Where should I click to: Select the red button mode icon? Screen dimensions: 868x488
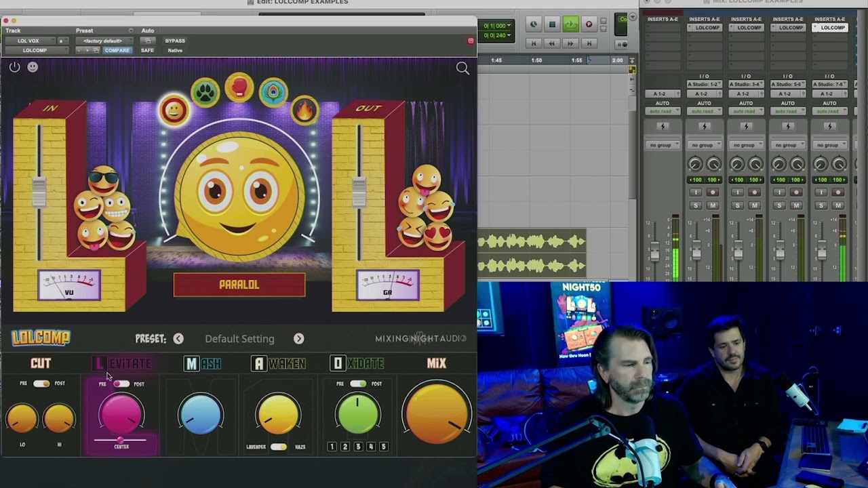[x=239, y=87]
